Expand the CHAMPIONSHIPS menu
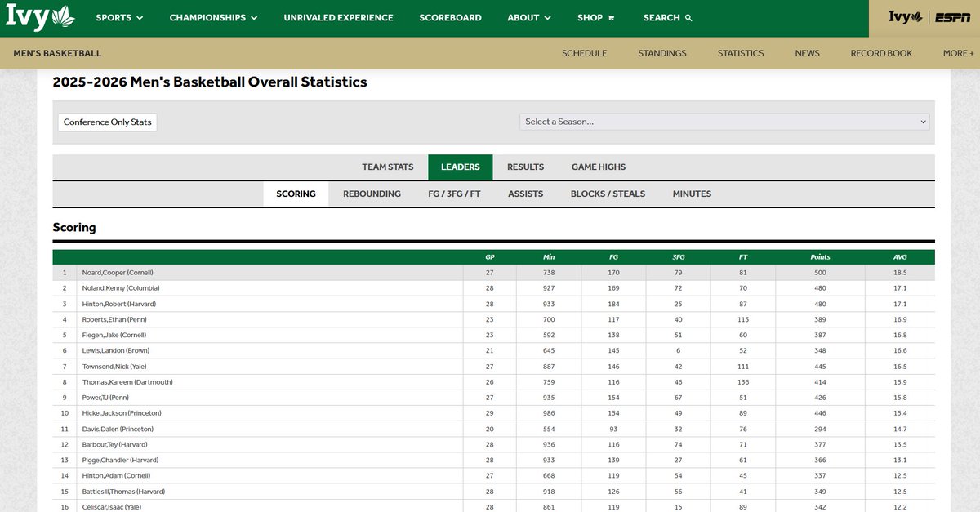 click(x=213, y=17)
